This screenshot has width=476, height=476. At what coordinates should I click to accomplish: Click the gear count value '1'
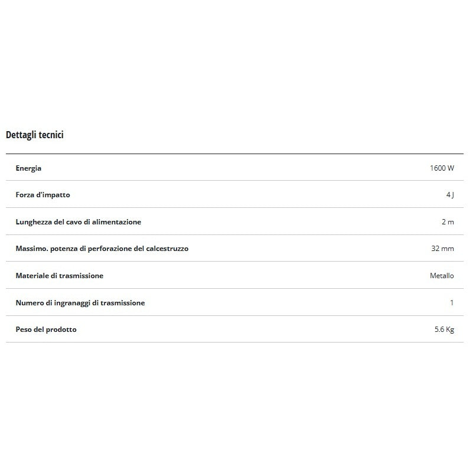point(452,303)
